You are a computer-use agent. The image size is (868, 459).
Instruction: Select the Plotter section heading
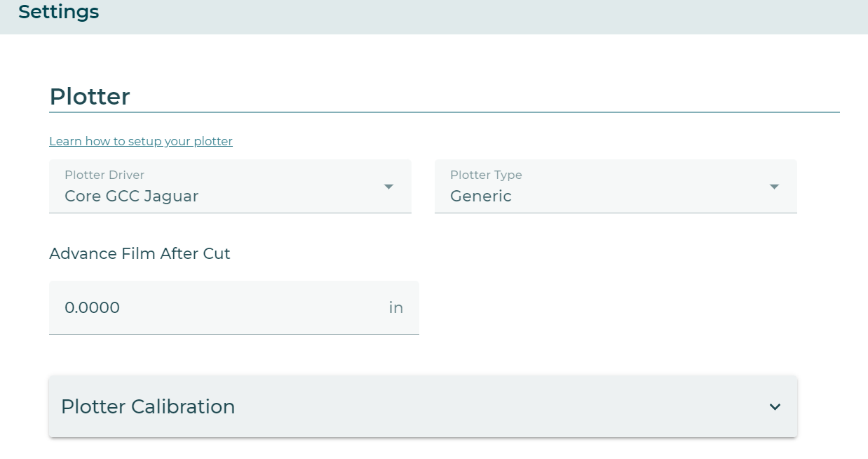(90, 96)
